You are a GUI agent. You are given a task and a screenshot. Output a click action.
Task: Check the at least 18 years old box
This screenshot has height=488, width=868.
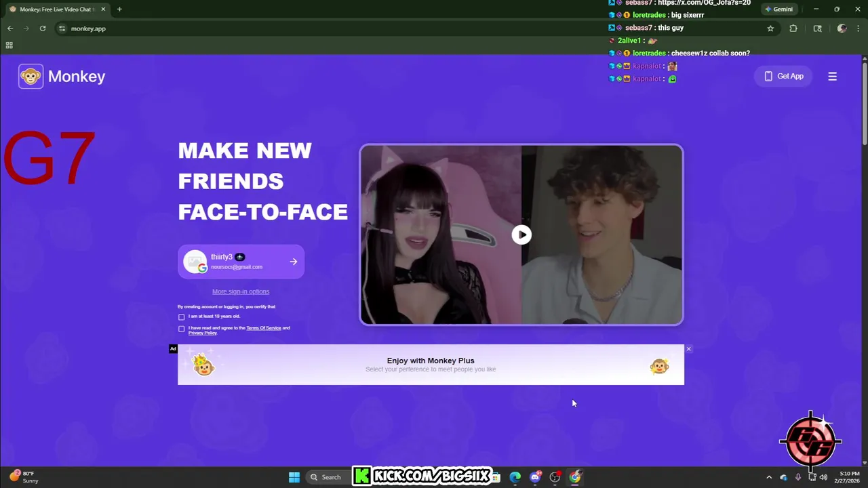[181, 317]
